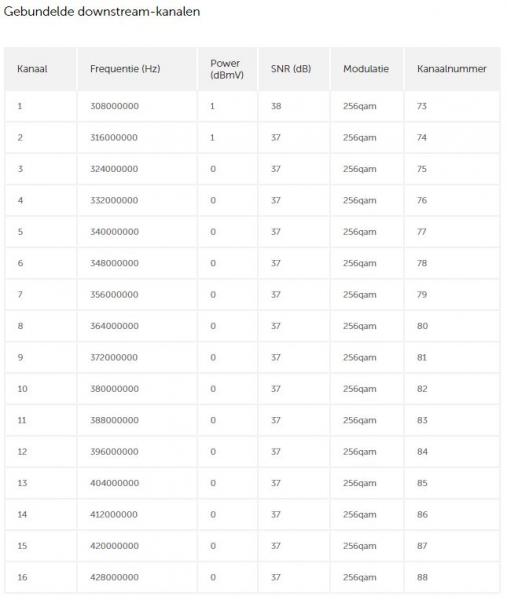The image size is (507, 600).
Task: Click the Frequentie (Hz) column header
Action: point(125,69)
